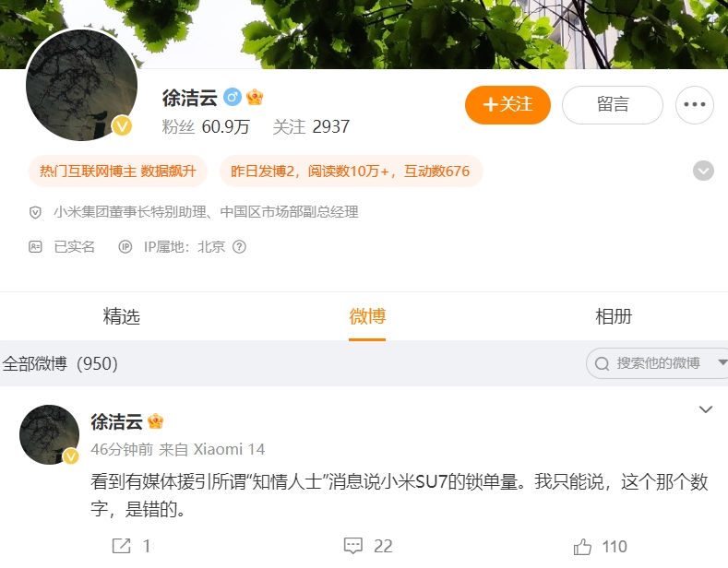Open comments via speech bubble icon
This screenshot has width=728, height=568.
[x=352, y=546]
